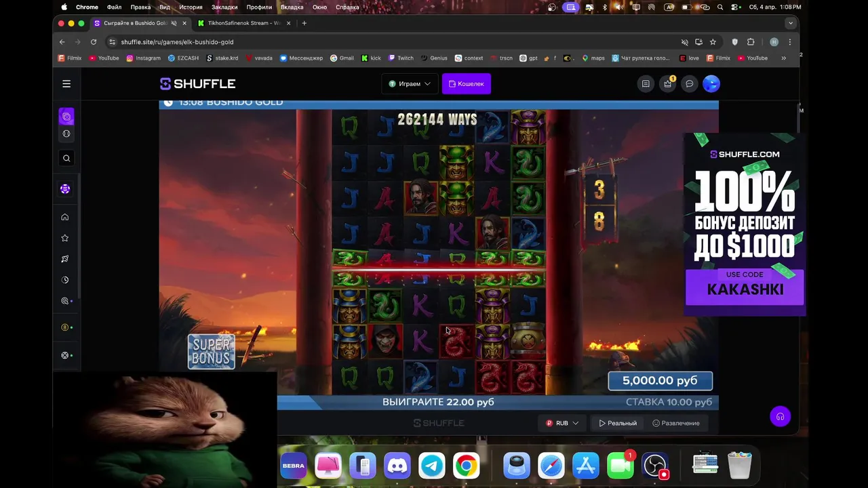Open Chrome's three-dot menu

(x=789, y=42)
